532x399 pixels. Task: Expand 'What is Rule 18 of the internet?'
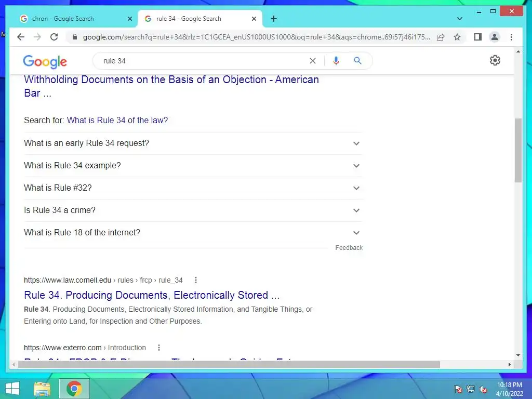point(193,233)
